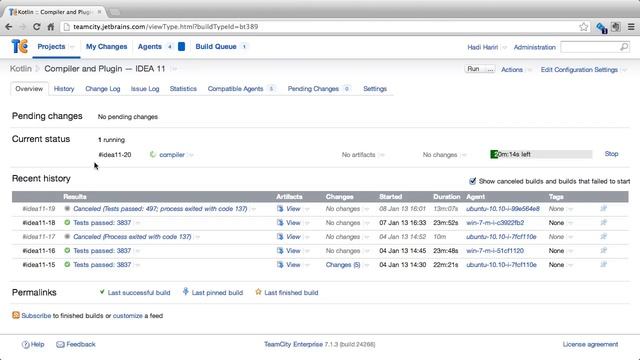Expand No changes dropdown for running build

pos(464,155)
